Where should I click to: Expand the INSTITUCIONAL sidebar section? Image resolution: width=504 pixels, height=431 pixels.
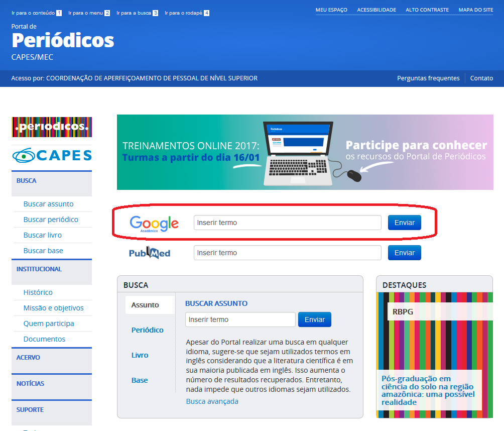click(52, 272)
